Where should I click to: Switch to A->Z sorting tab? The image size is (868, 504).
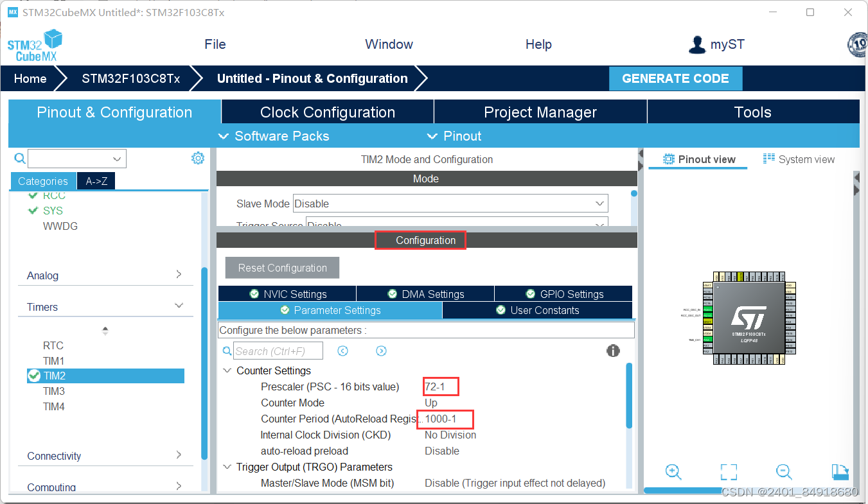(96, 181)
